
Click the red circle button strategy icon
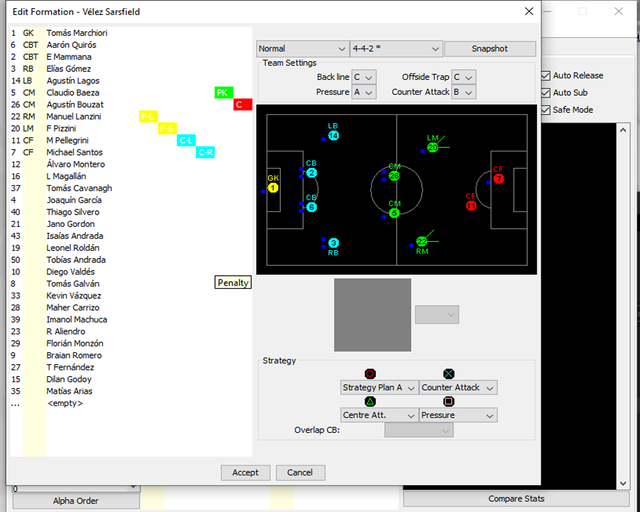tap(370, 374)
